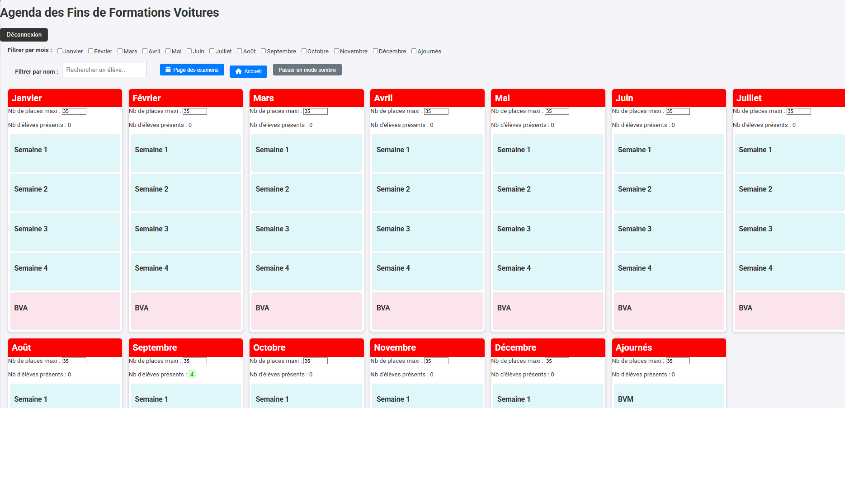Click the Mai places maxi number input
This screenshot has height=488, width=868.
(x=557, y=111)
